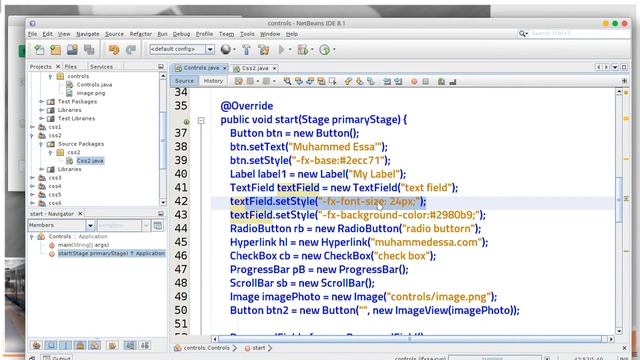Click Stop Macro Recording icon

click(426, 82)
